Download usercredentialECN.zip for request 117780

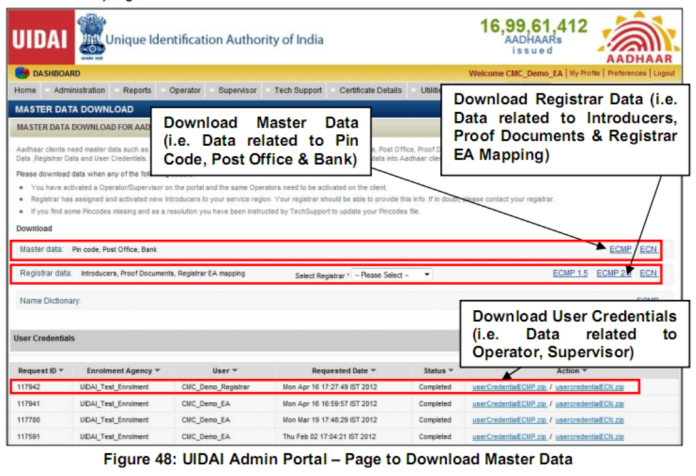pyautogui.click(x=589, y=420)
